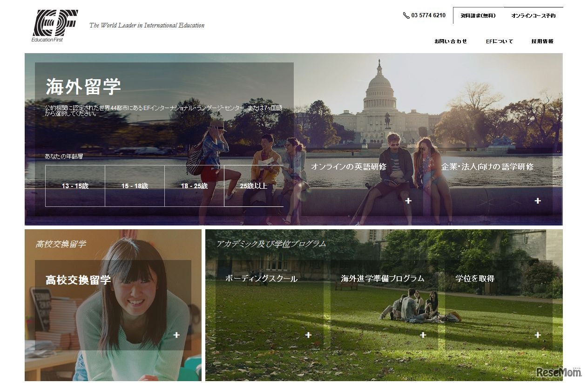
Task: Expand plus icon for オンラインの英語研修
Action: (x=408, y=201)
